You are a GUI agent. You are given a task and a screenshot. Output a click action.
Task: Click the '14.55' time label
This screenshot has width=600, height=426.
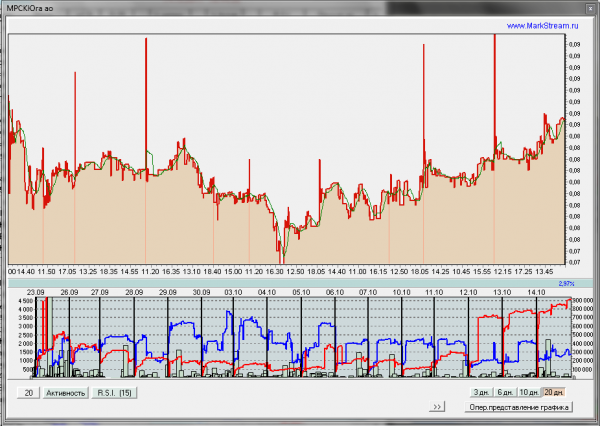pyautogui.click(x=129, y=272)
